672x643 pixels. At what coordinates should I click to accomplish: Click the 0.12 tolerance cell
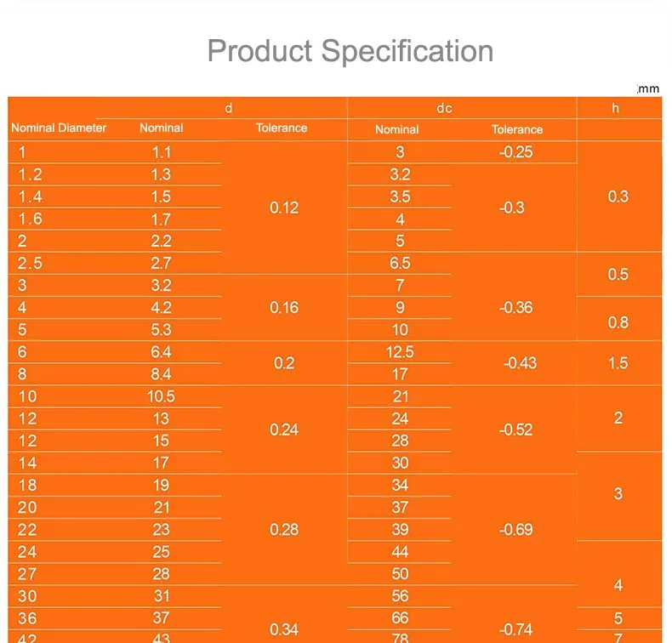click(x=284, y=208)
